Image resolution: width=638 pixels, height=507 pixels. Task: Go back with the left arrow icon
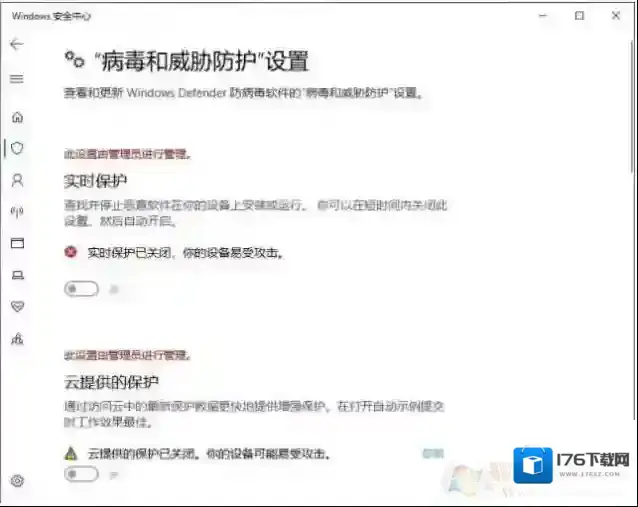(x=17, y=44)
